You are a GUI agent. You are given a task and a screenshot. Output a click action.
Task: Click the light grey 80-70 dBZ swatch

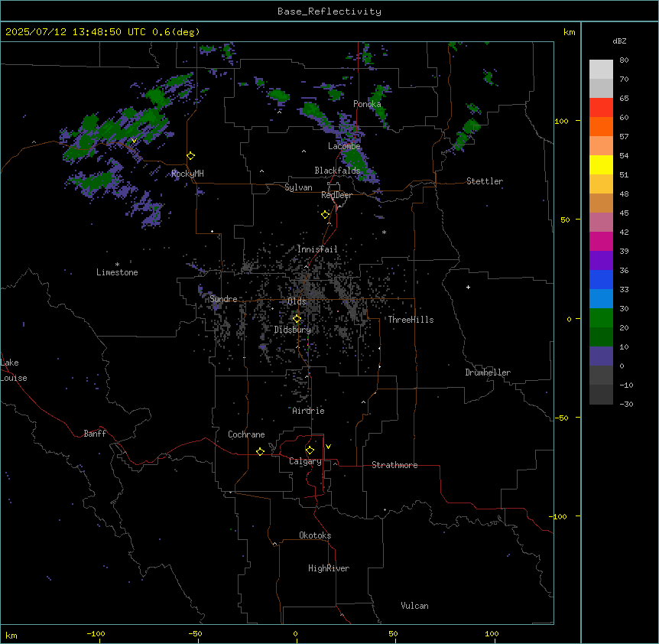coord(601,70)
